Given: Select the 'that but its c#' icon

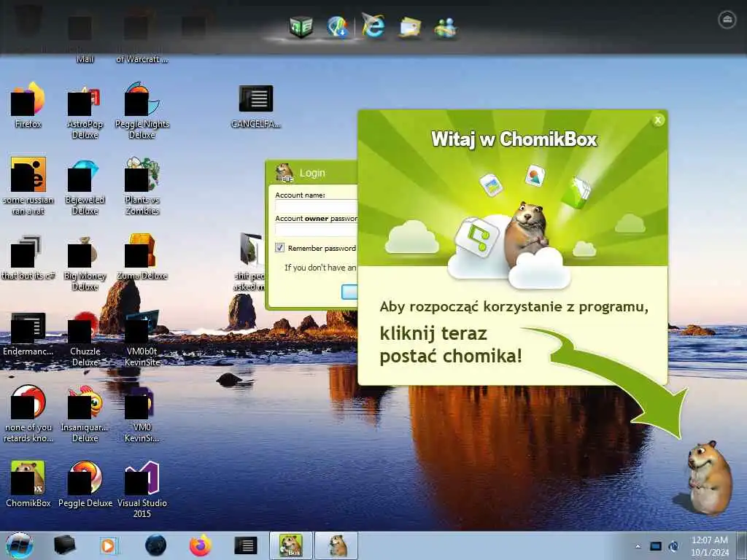Looking at the screenshot, I should point(28,256).
